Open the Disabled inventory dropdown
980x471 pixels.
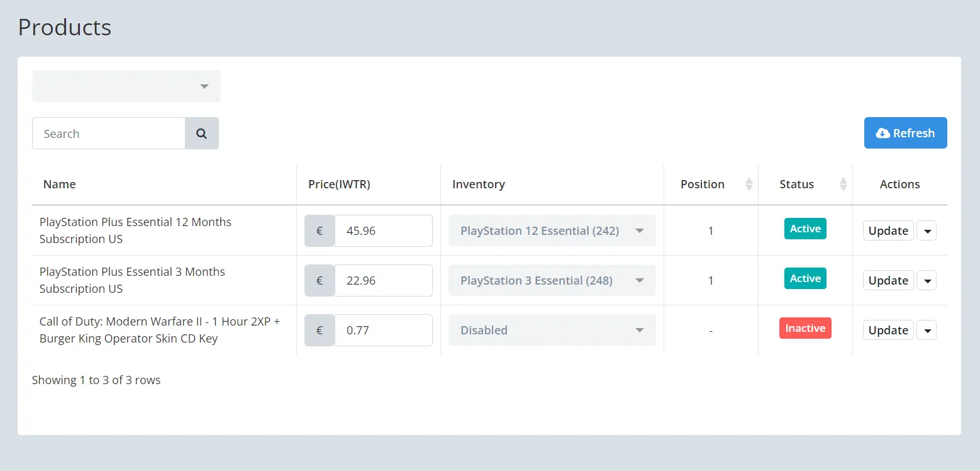point(552,330)
